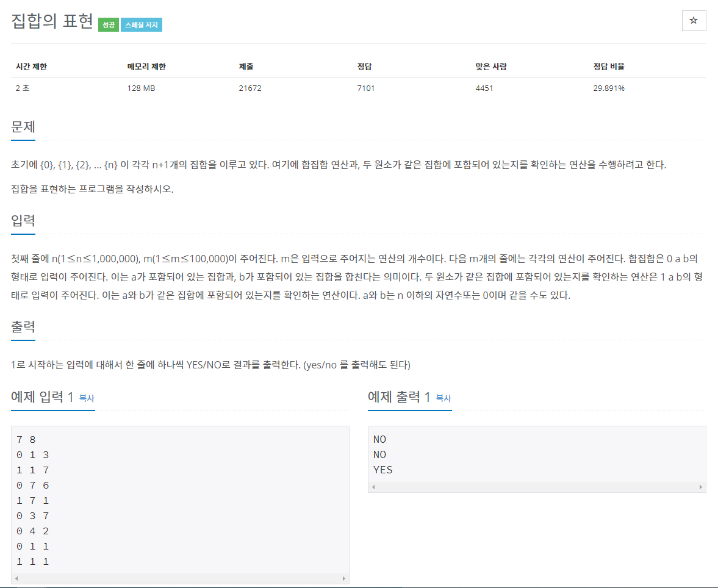The height and width of the screenshot is (588, 718).
Task: Click the '0 1 3' line in example input
Action: (32, 455)
